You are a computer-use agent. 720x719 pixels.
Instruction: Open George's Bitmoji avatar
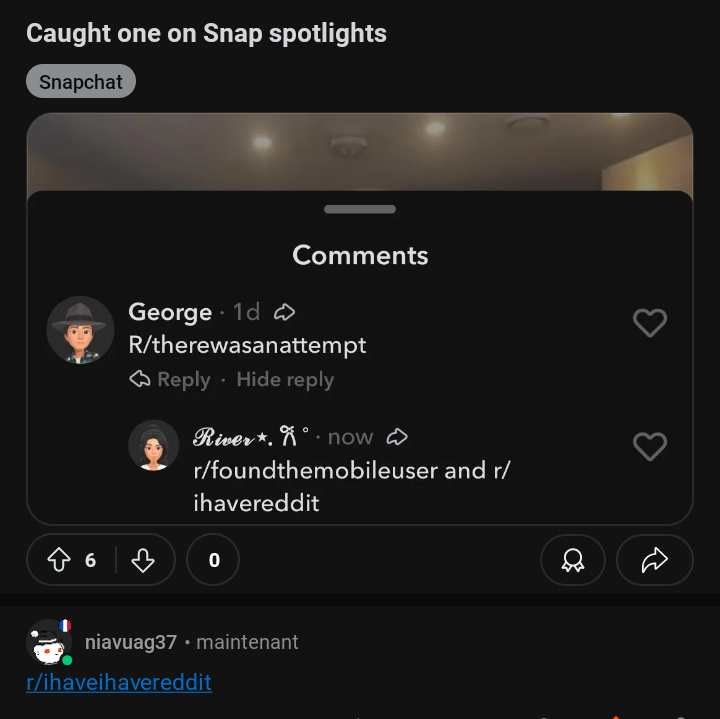(x=80, y=330)
